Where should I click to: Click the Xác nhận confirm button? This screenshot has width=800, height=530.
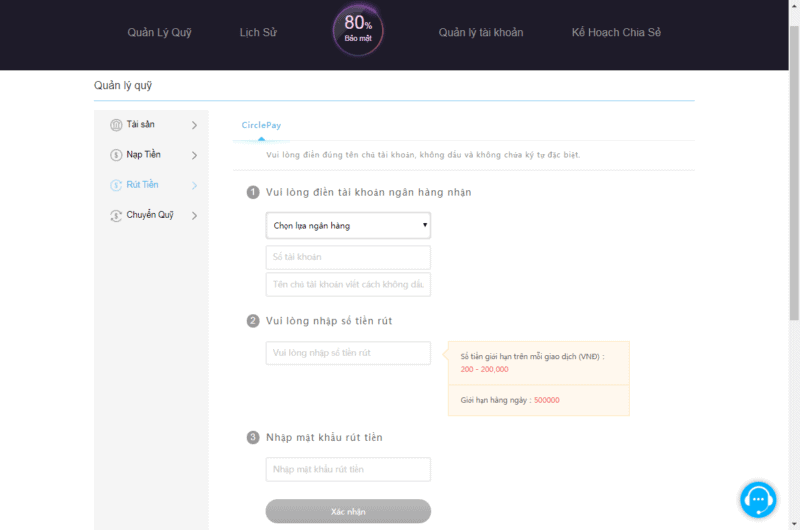click(348, 511)
